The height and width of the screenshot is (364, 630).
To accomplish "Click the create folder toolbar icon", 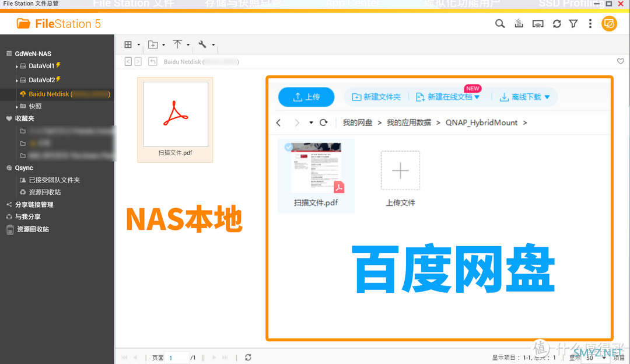I will click(153, 44).
